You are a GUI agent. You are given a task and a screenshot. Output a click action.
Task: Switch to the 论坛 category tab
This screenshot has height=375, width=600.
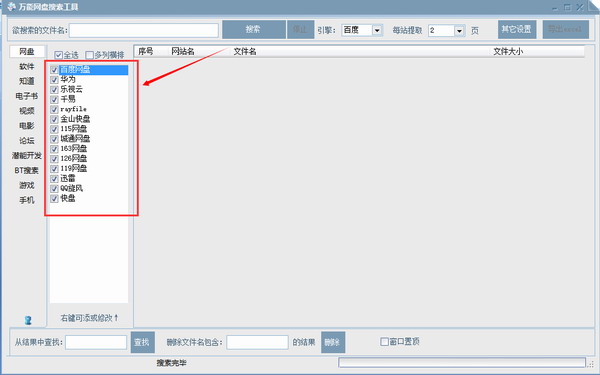click(x=27, y=141)
